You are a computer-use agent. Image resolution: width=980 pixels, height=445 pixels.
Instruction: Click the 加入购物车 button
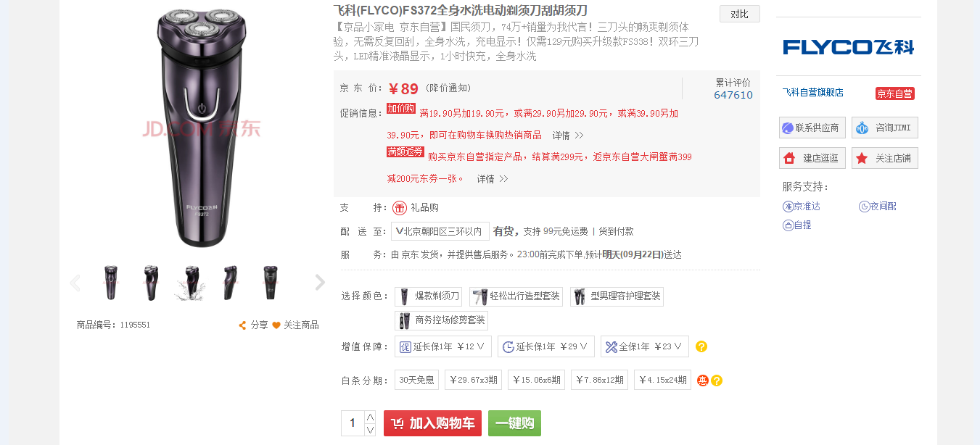[432, 423]
